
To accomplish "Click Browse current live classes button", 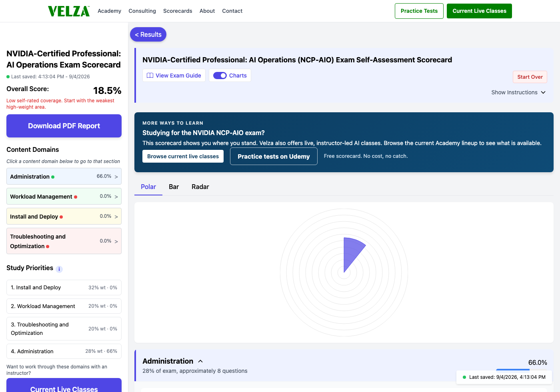I will [x=183, y=156].
